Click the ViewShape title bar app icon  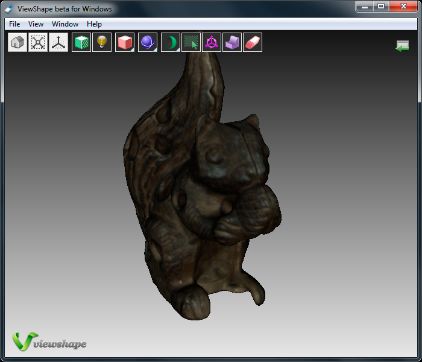[9, 9]
